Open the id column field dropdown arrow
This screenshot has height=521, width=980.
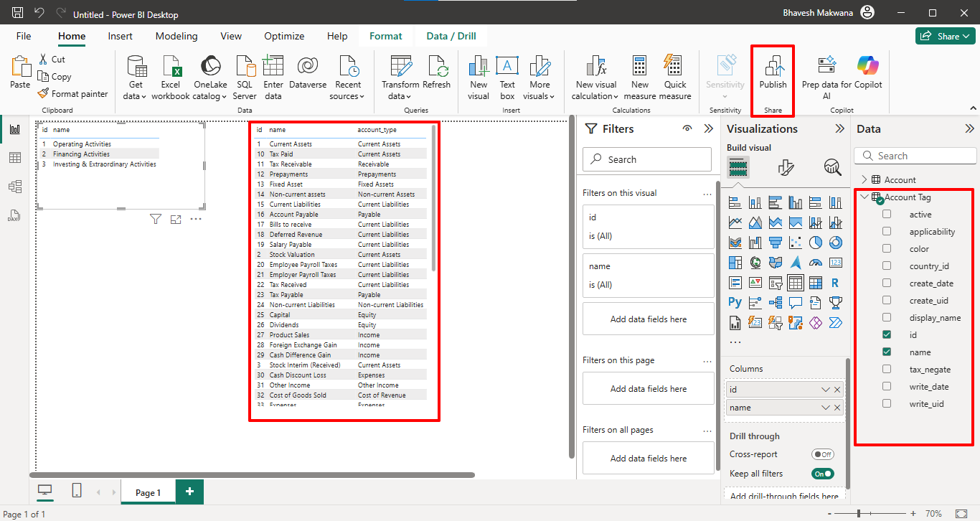[x=825, y=390]
